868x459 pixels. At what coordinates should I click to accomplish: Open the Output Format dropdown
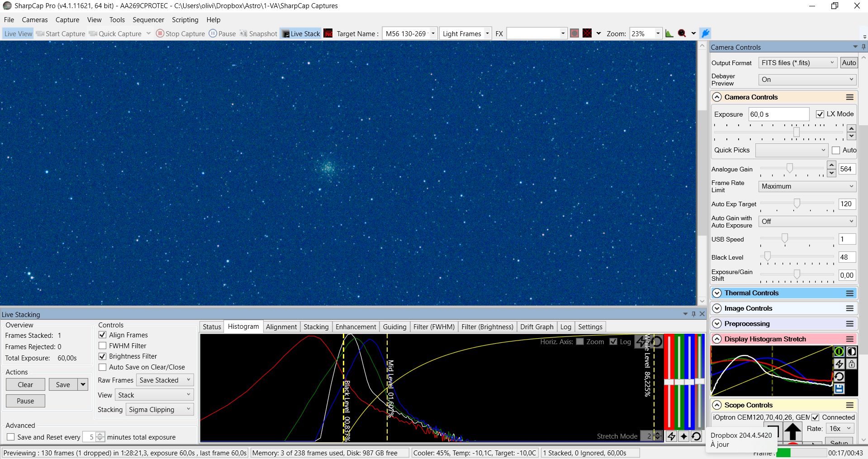798,63
